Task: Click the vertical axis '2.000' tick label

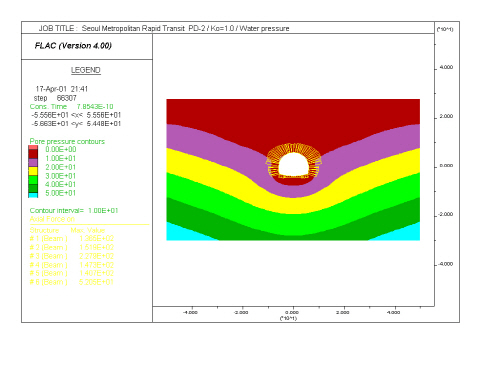Action: click(446, 116)
